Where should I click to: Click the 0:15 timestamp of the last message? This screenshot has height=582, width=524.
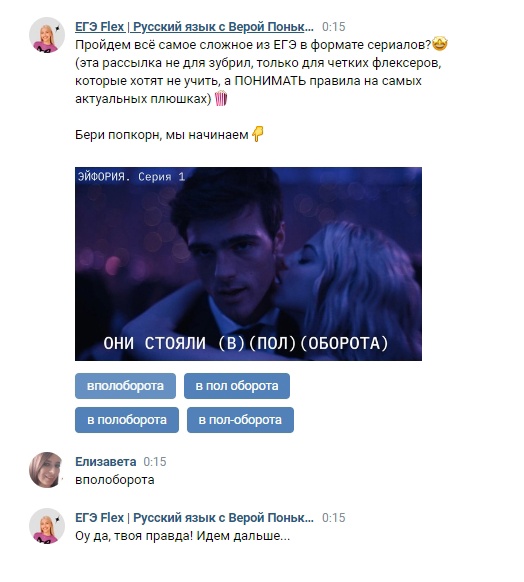pos(334,518)
